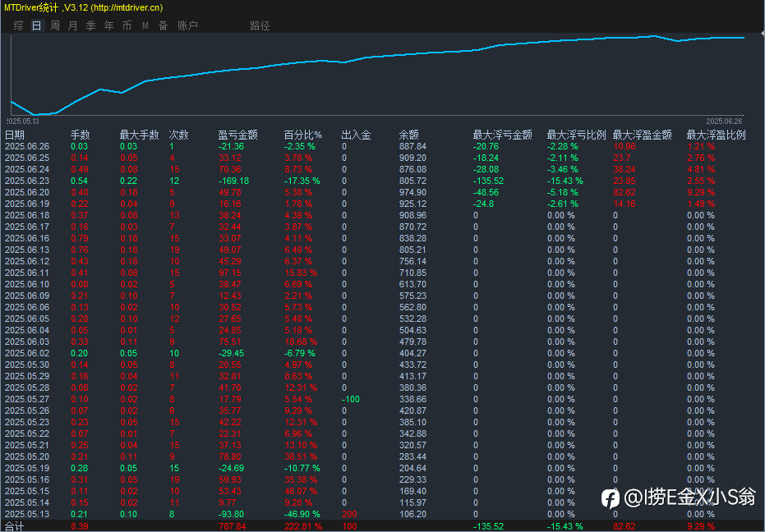
Task: Click the 手数 column header
Action: (x=80, y=135)
